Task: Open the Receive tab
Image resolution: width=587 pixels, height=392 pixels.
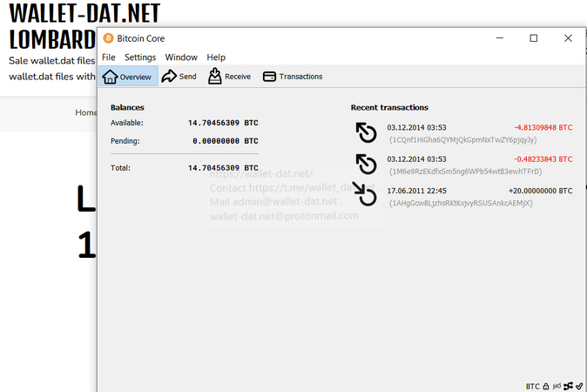Action: click(229, 77)
